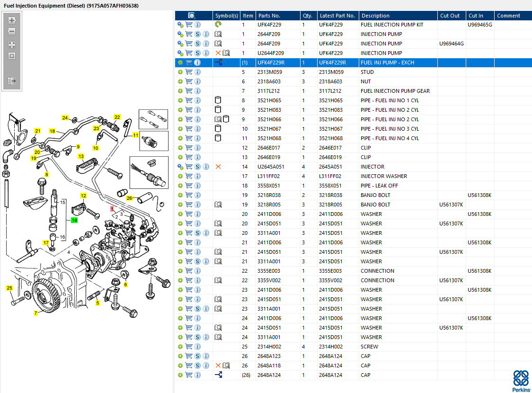532x393 pixels.
Task: Click orange X symbol on U2644F209 row
Action: pos(218,54)
